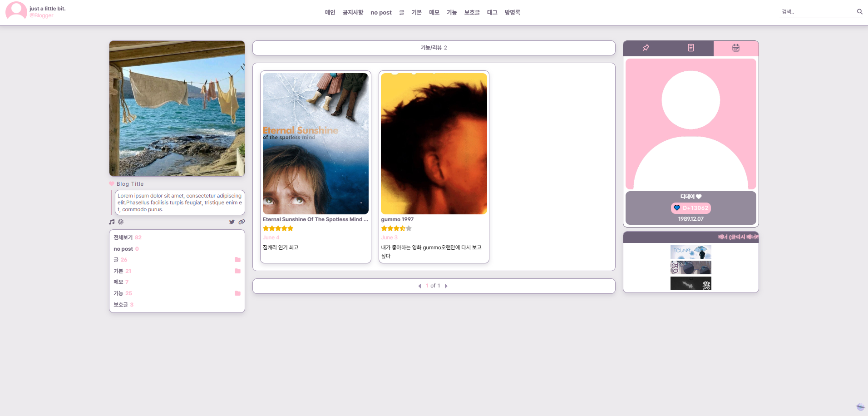Viewport: 868px width, 416px height.
Task: Open the 메인 menu item
Action: 330,13
